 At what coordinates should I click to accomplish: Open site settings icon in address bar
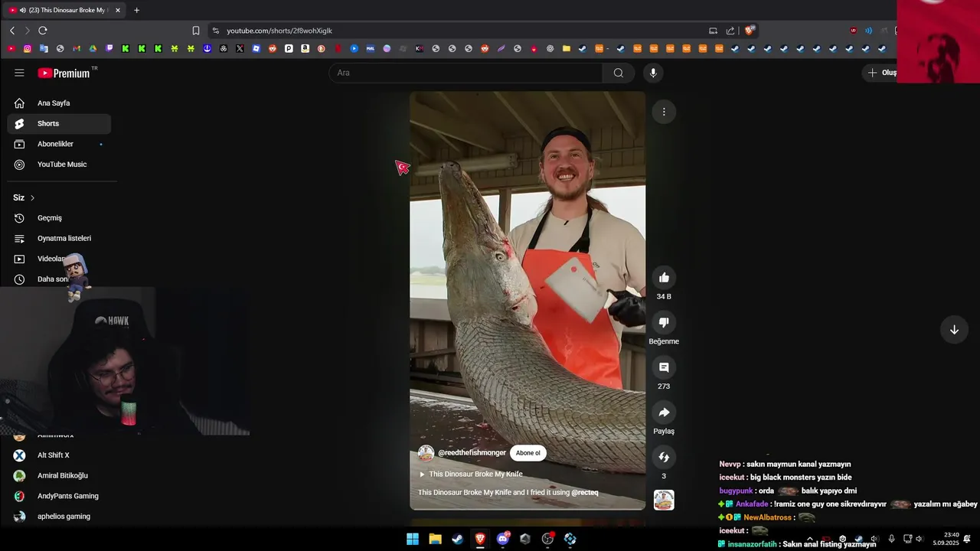pos(216,31)
